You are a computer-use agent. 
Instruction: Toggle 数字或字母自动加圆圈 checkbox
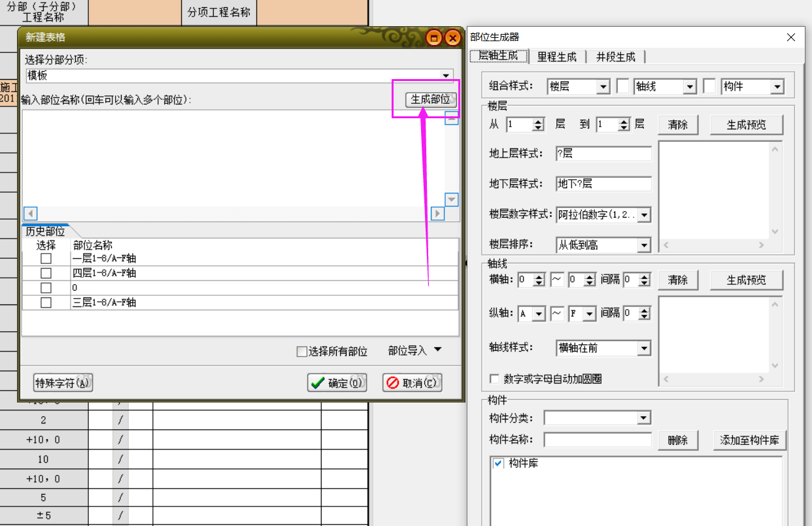[x=495, y=378]
